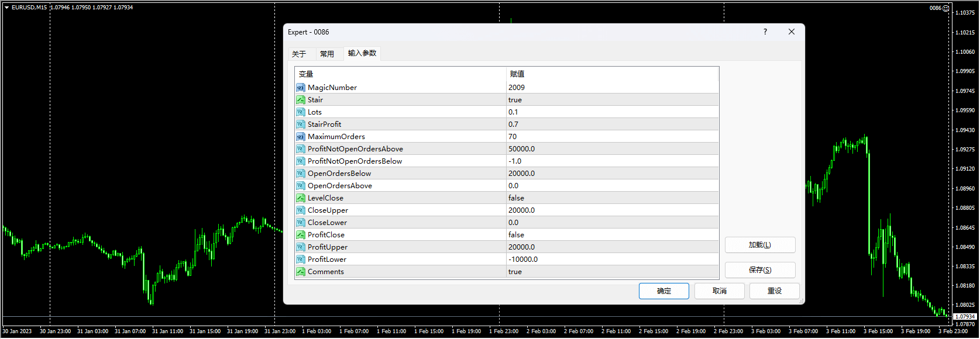
Task: Click the Stair boolean type icon
Action: click(300, 100)
